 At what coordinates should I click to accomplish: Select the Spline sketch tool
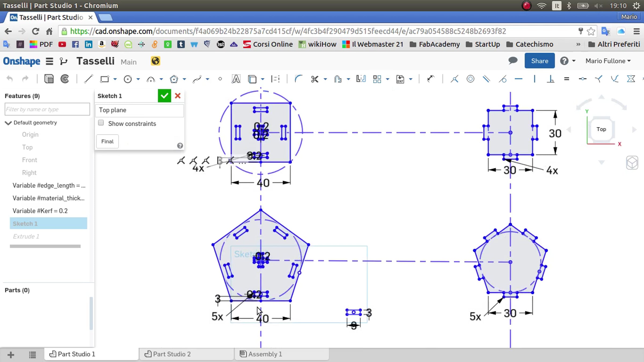tap(197, 79)
